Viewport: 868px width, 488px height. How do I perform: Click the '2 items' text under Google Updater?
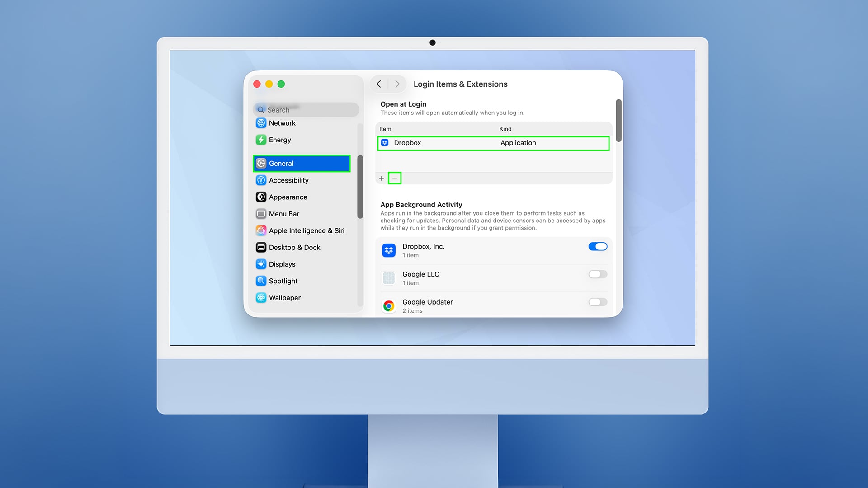412,311
